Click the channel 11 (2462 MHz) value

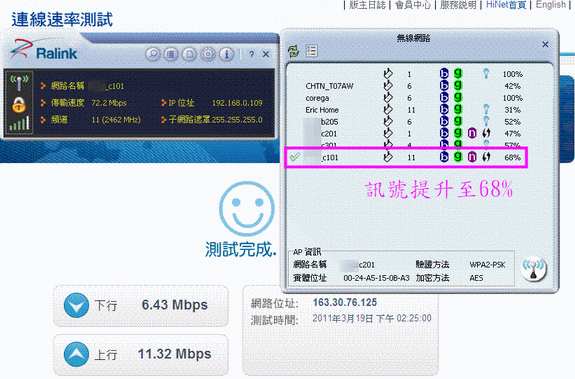(x=116, y=120)
